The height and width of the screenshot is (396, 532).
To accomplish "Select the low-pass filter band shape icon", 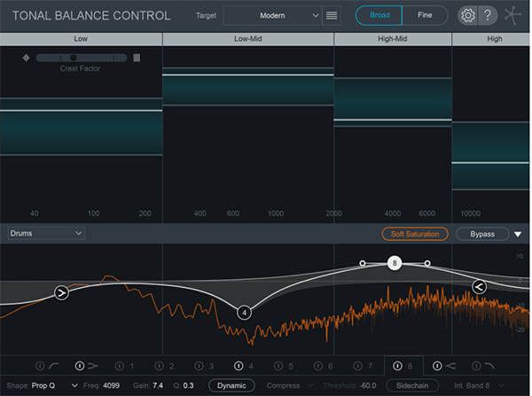I will pyautogui.click(x=489, y=366).
